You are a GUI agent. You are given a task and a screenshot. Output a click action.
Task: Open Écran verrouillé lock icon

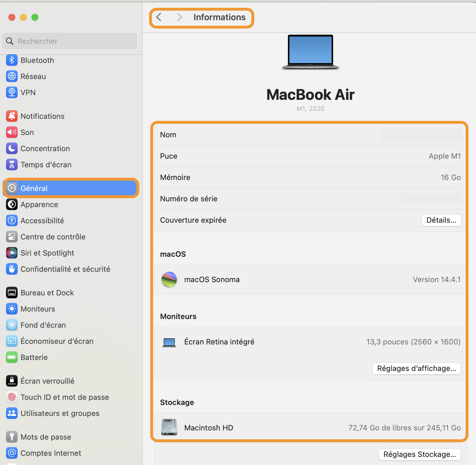tap(12, 381)
